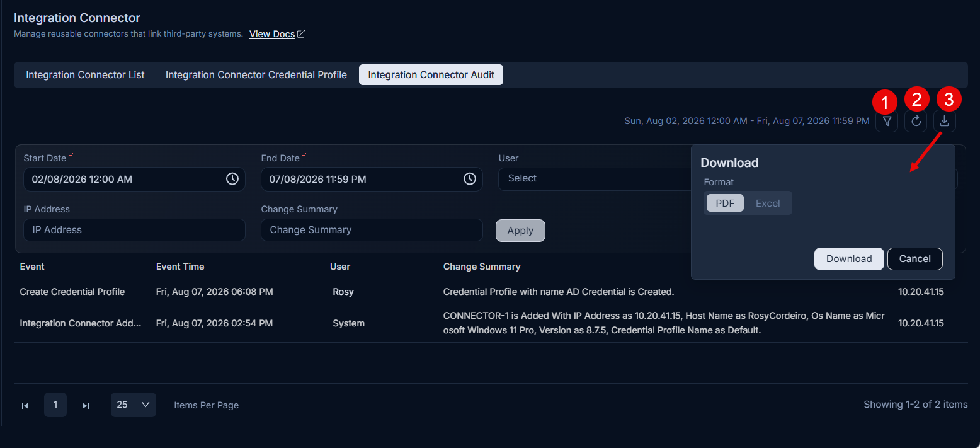
Task: Click the Showing 1-2 of 2 items text
Action: (916, 405)
